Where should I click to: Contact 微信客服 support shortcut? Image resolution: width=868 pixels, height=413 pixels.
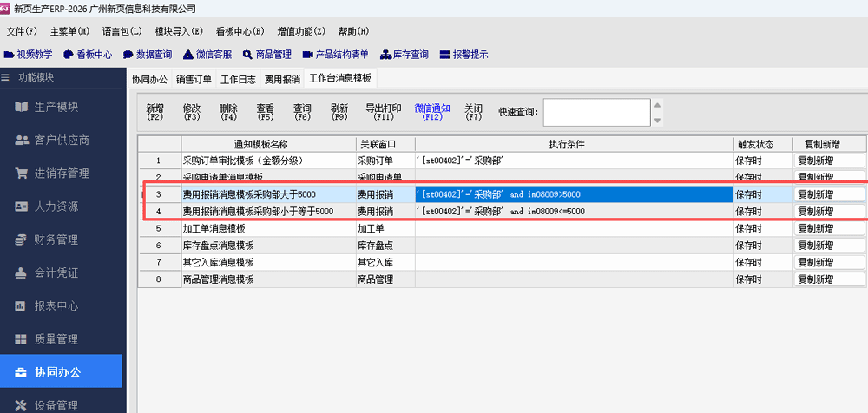(207, 54)
